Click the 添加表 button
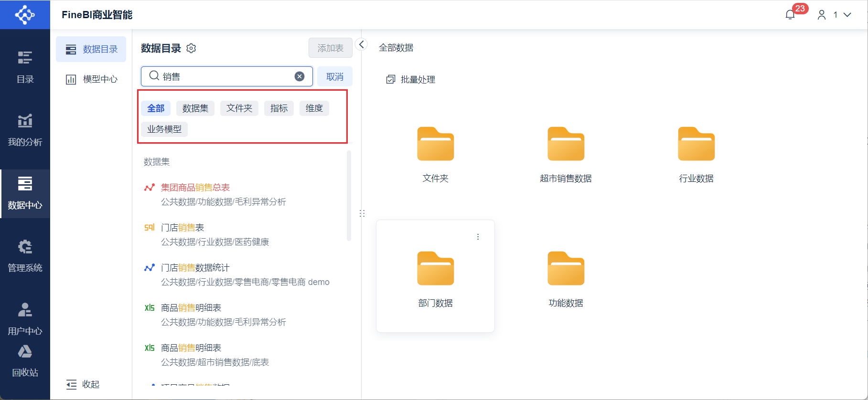This screenshot has width=868, height=400. point(331,48)
